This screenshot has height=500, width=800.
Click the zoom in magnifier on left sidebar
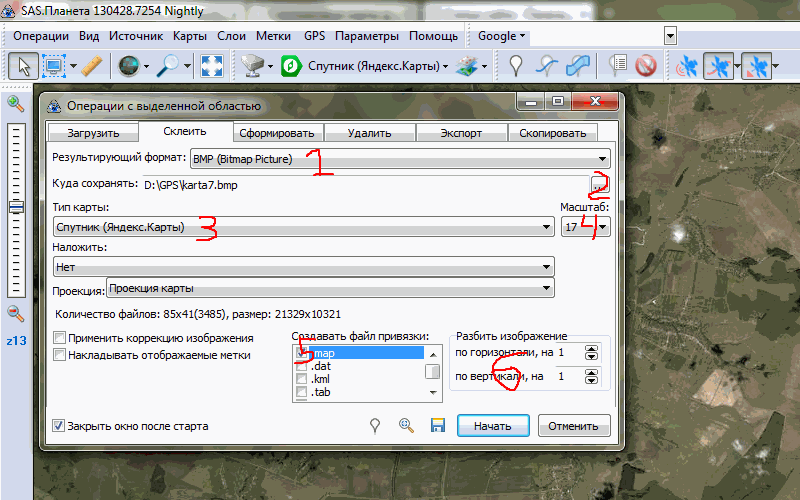[x=15, y=104]
